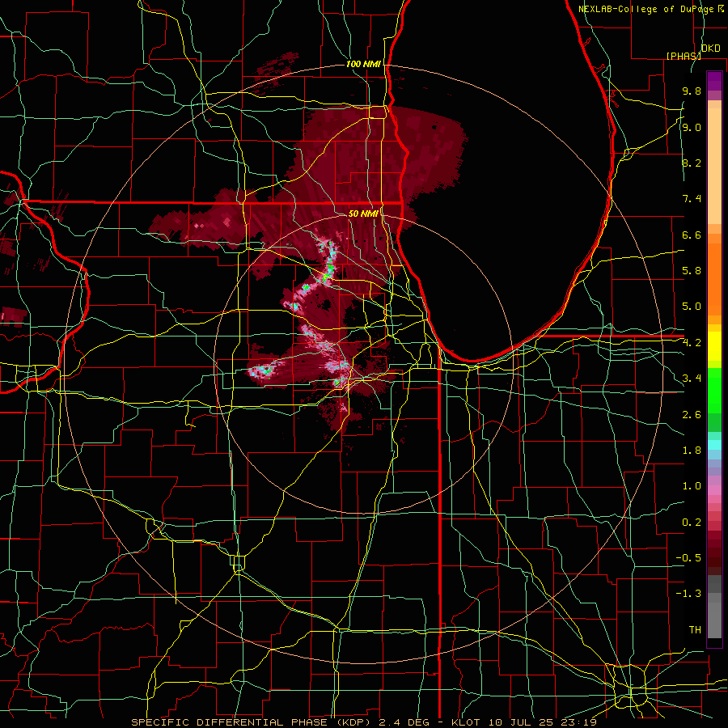Pick the light peach band of color bar
The width and height of the screenshot is (728, 728).
(714, 166)
